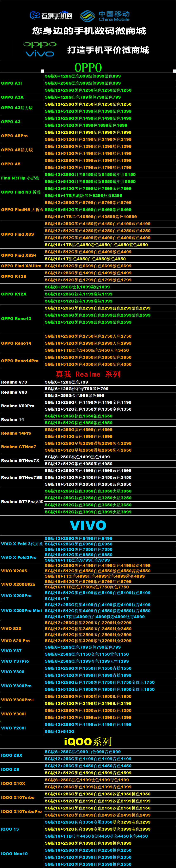Click the OPPO A3X 5G版6+128G price row
Image resolution: width=176 pixels, height=868 pixels.
coord(110,97)
